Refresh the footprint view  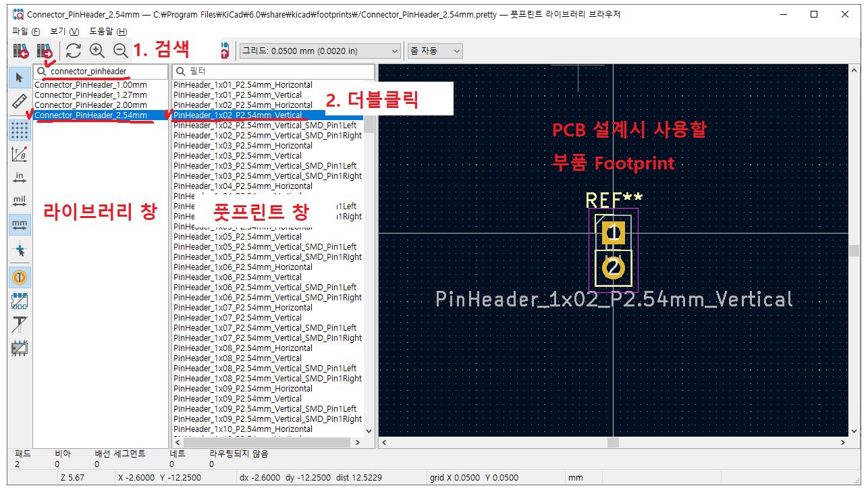click(x=73, y=51)
